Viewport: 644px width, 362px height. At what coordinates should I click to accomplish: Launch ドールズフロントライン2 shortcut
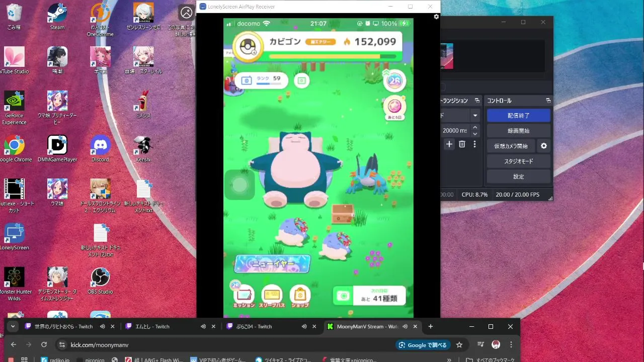(x=100, y=196)
